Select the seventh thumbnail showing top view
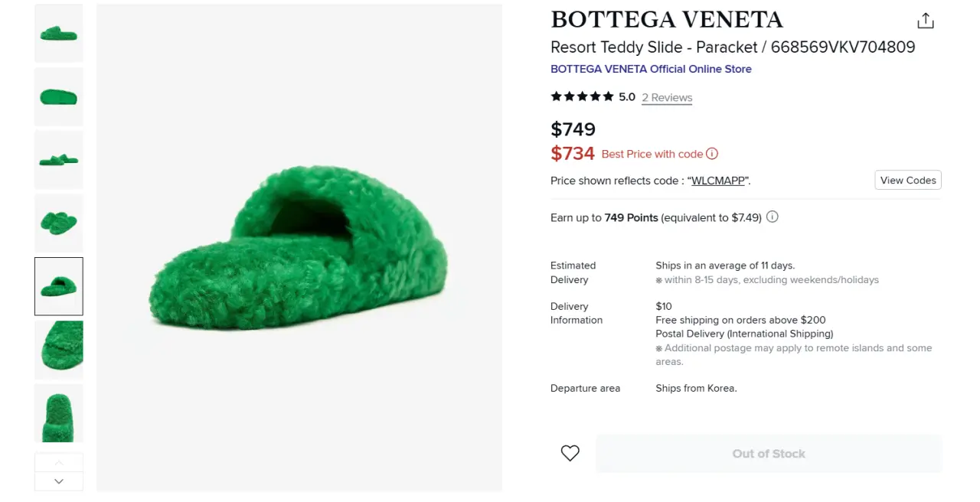The image size is (980, 502). 59,413
